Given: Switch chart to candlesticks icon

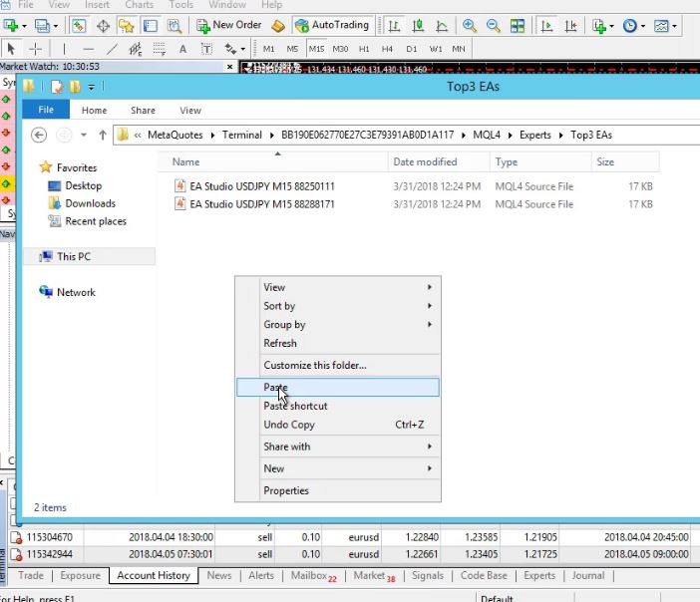Looking at the screenshot, I should (x=418, y=26).
